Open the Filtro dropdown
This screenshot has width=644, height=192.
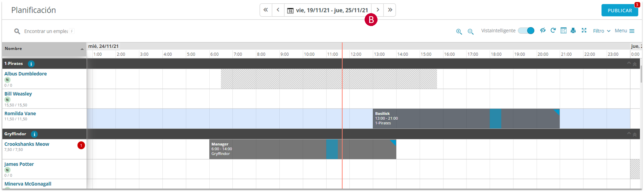(x=601, y=31)
